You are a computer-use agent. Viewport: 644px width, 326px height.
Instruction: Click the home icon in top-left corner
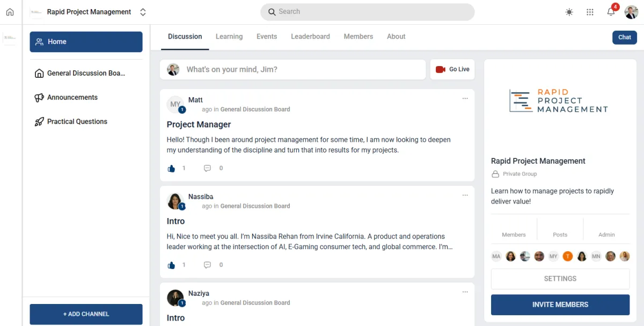click(x=10, y=12)
